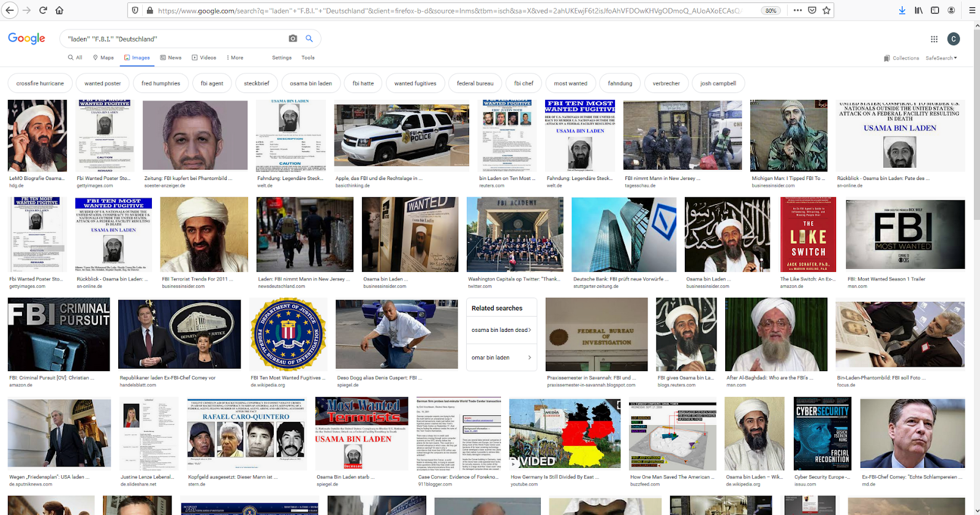Open the FBI police car thumbnail
980x515 pixels.
[x=401, y=136]
